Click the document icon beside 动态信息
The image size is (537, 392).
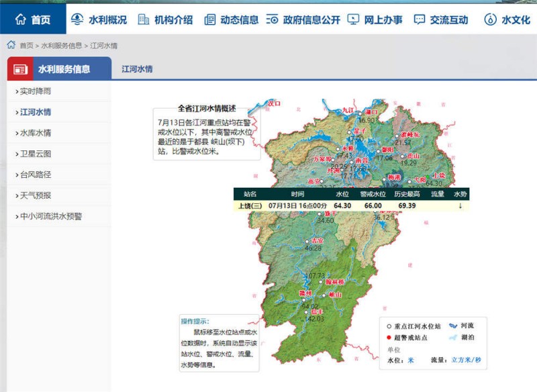coord(211,17)
